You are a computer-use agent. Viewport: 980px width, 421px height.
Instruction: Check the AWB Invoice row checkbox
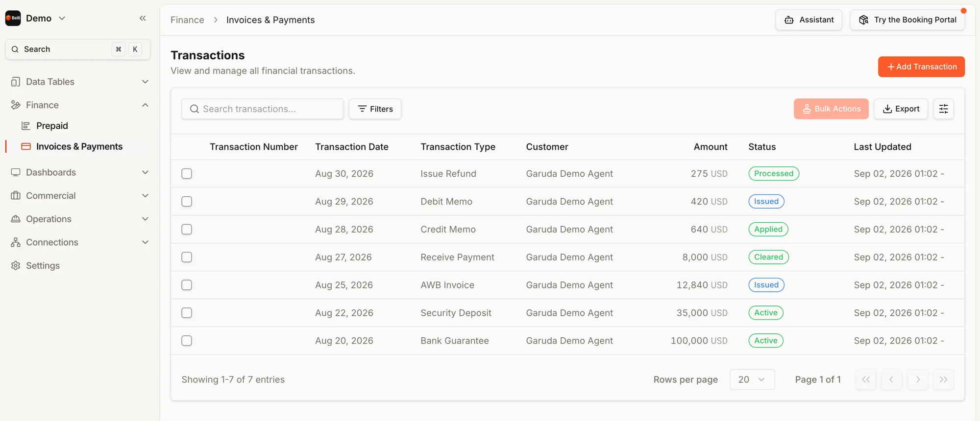187,285
